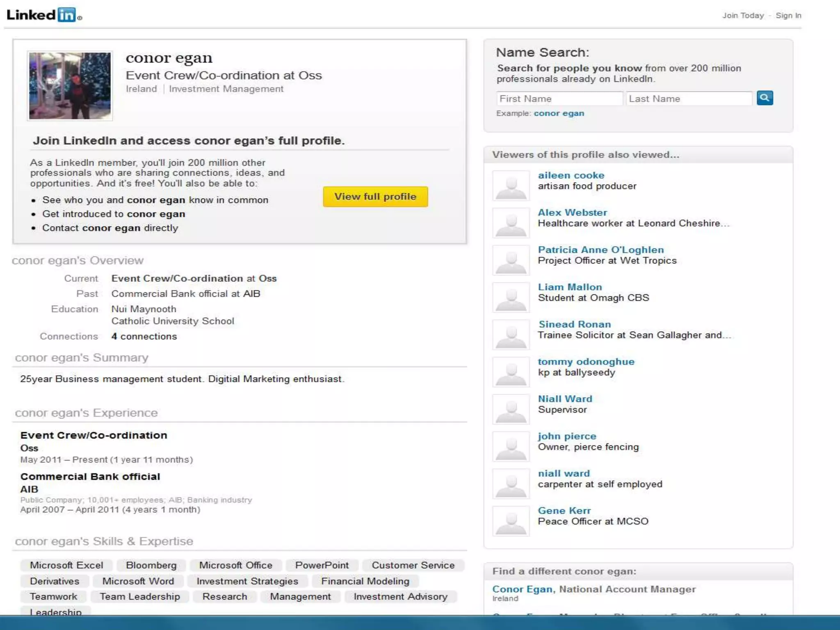Viewport: 840px width, 630px height.
Task: Select the Financial Modeling skill tag
Action: coord(365,581)
